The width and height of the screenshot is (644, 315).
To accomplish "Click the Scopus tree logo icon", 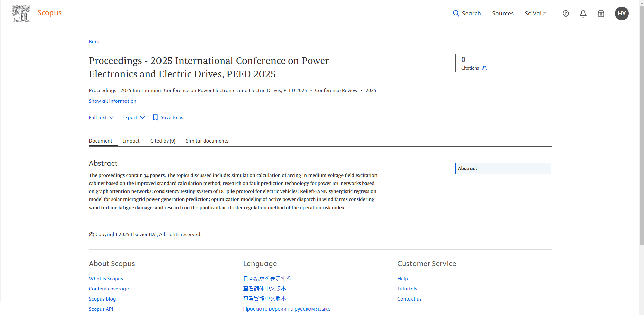I will (x=21, y=13).
